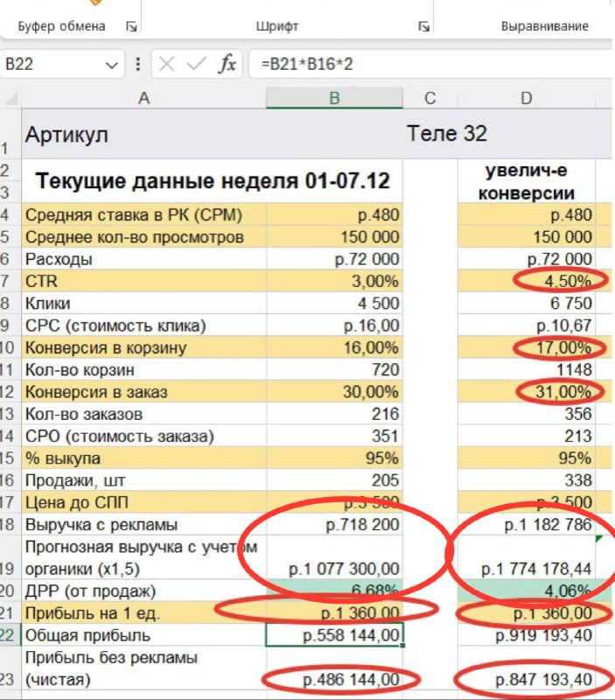Click the увелич-е конверсии header cell
This screenshot has height=700, width=615.
coord(527,182)
